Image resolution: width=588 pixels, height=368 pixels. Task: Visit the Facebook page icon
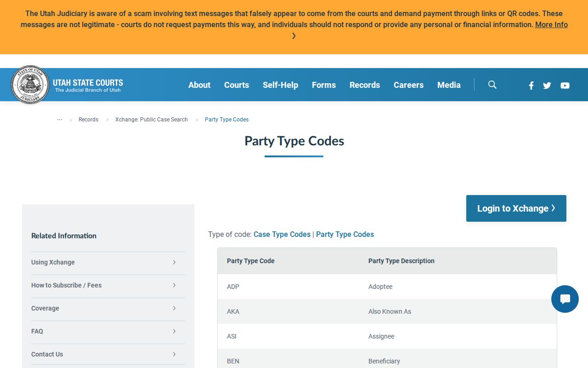[x=531, y=85]
